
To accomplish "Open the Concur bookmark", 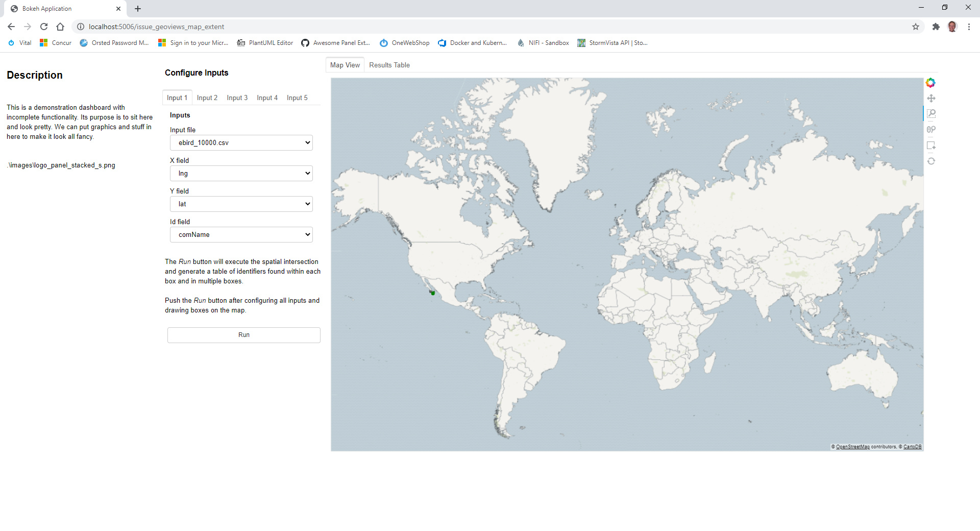I will pos(56,43).
